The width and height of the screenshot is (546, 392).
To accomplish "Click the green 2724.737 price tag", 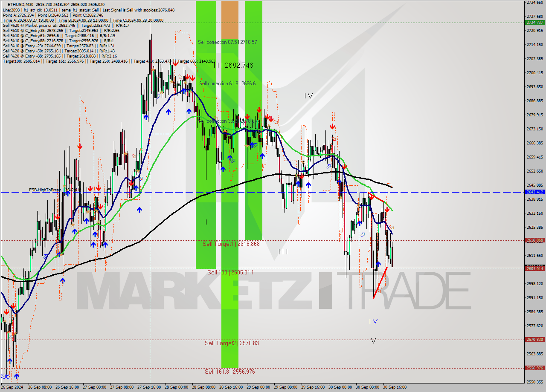I will click(534, 22).
